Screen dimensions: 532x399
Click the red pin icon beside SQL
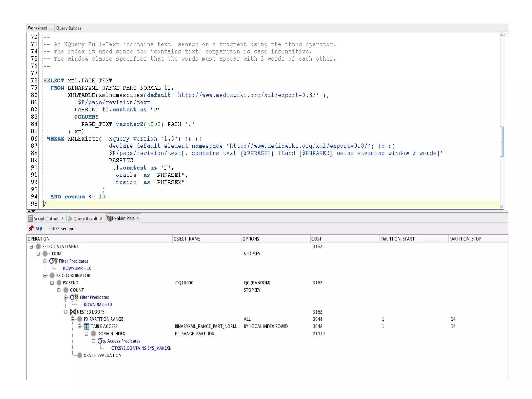click(x=31, y=229)
